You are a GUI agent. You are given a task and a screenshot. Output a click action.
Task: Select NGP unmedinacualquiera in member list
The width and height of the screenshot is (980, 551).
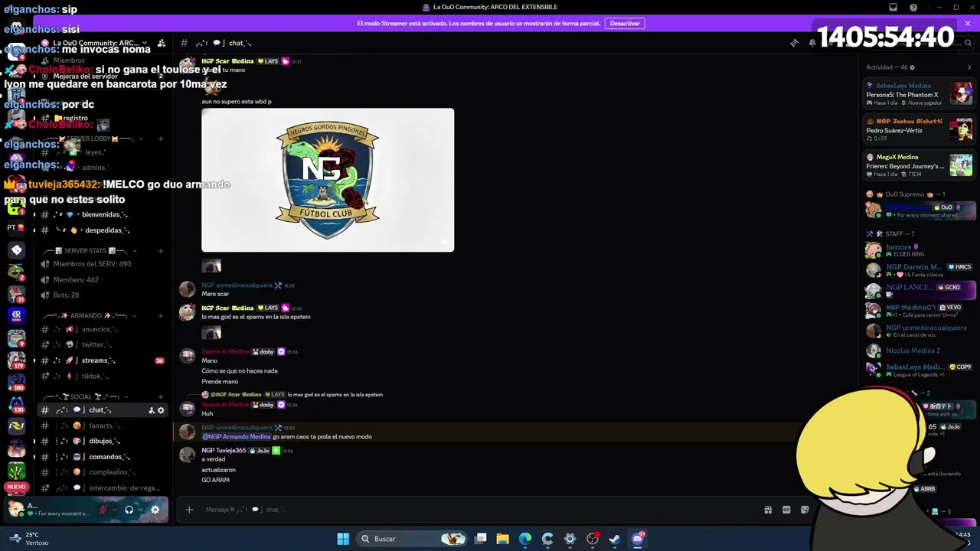tap(919, 331)
